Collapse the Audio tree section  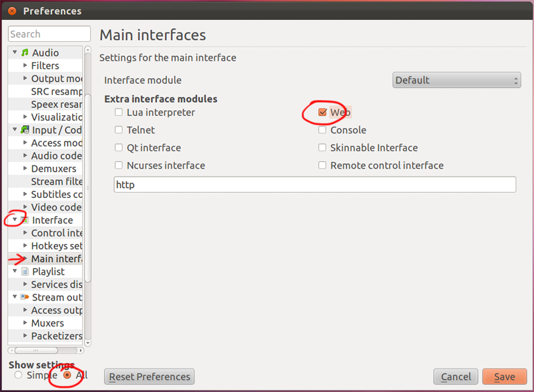pos(15,53)
